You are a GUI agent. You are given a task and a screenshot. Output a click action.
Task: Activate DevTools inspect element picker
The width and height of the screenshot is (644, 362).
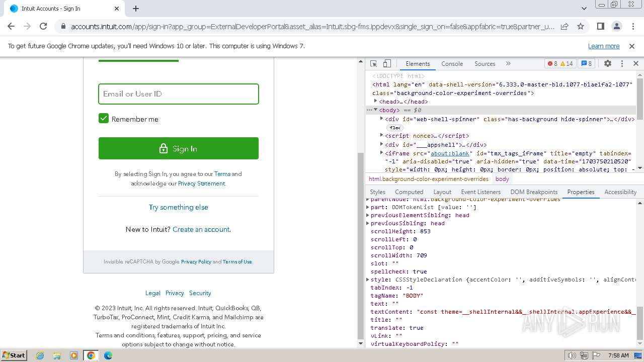(x=373, y=63)
